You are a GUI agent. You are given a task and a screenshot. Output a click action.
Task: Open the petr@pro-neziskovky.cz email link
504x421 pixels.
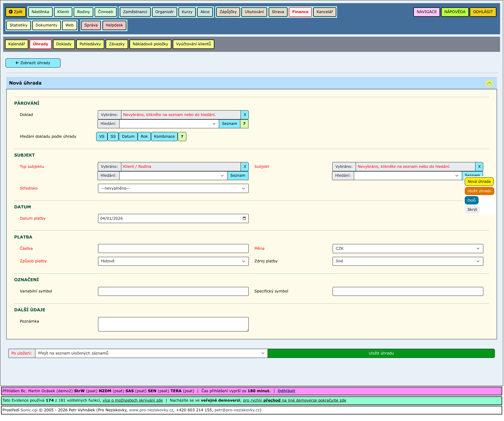coord(237,410)
